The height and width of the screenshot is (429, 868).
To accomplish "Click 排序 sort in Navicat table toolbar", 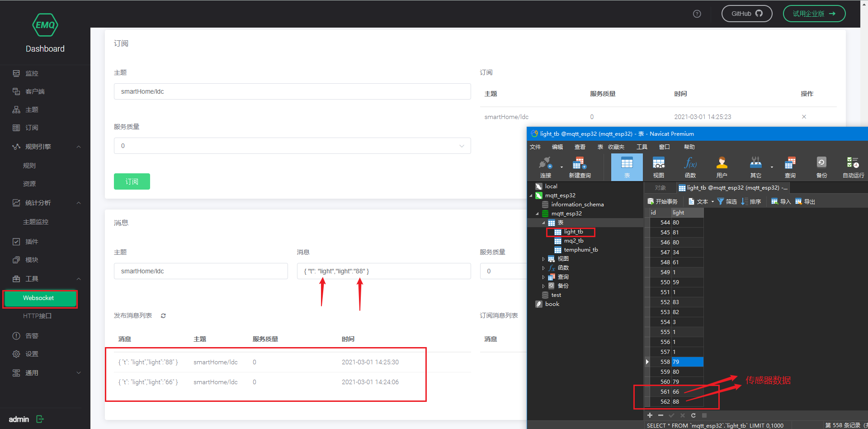I will 751,201.
